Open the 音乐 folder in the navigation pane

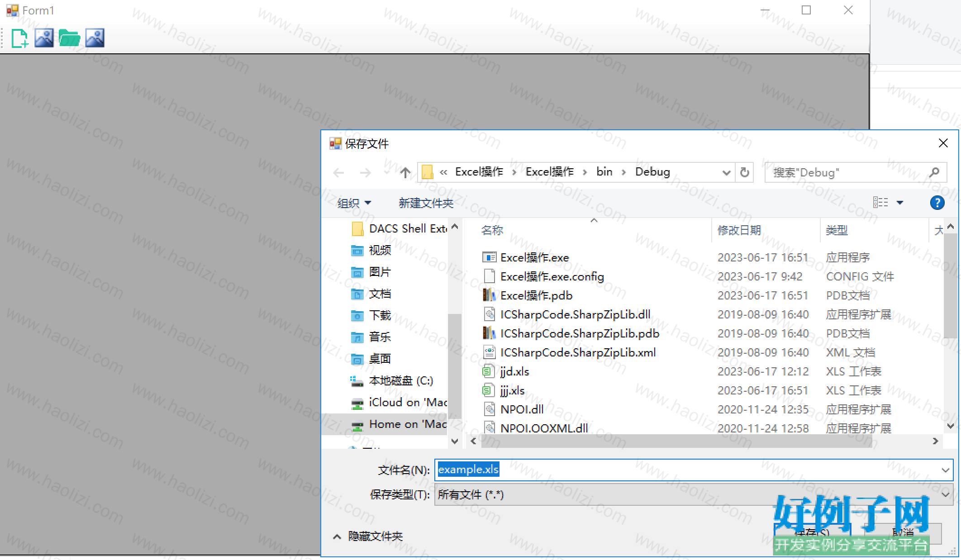(x=371, y=337)
